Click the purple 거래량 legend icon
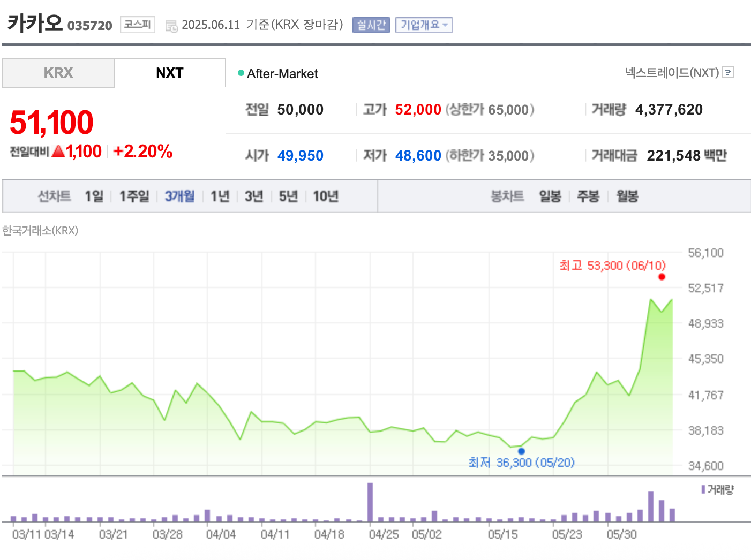Screen dimensions: 751x560 703,489
